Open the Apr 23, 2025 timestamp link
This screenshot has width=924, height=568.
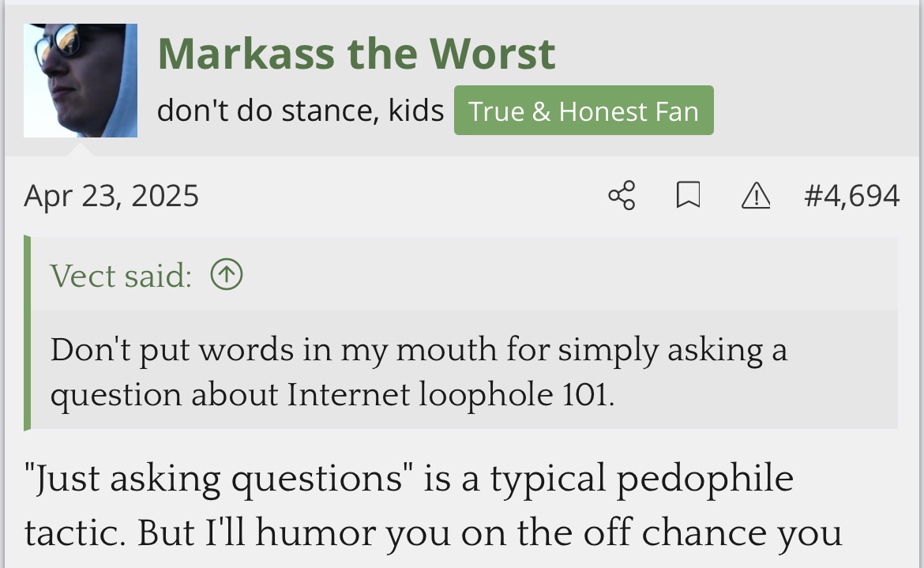pyautogui.click(x=111, y=196)
